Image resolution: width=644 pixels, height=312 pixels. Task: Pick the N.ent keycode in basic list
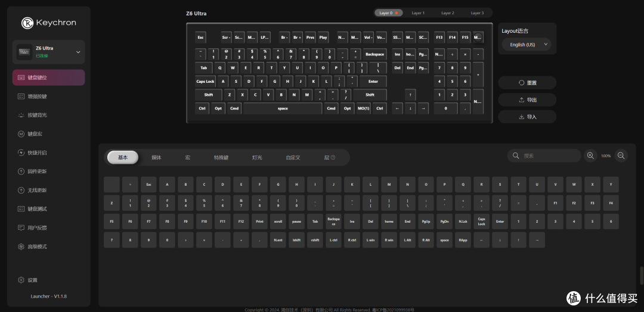278,240
